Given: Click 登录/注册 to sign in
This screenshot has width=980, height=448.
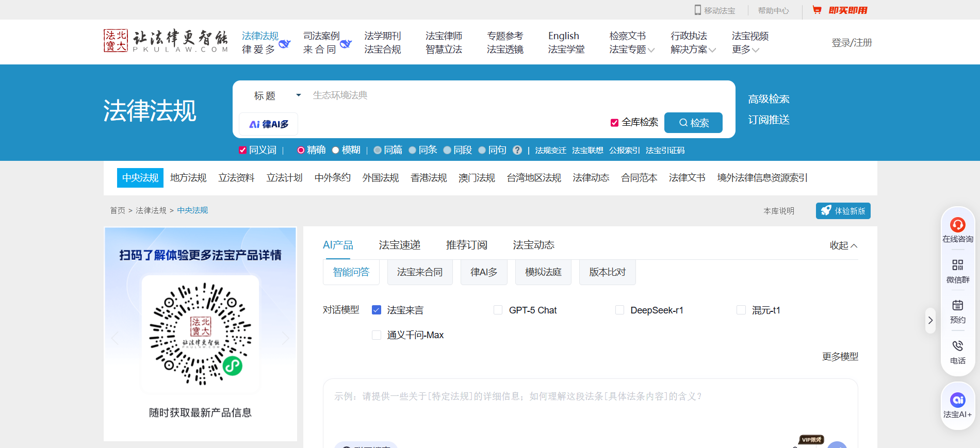Looking at the screenshot, I should click(852, 43).
